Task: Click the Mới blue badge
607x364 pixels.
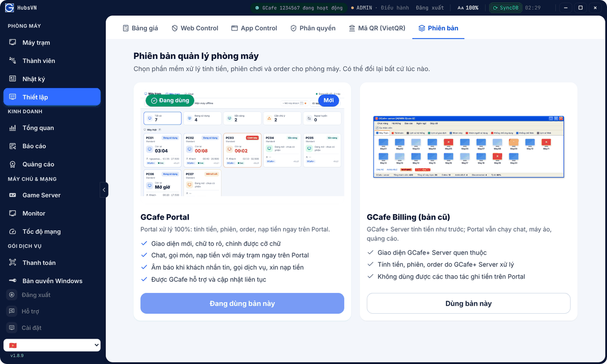Action: 329,100
